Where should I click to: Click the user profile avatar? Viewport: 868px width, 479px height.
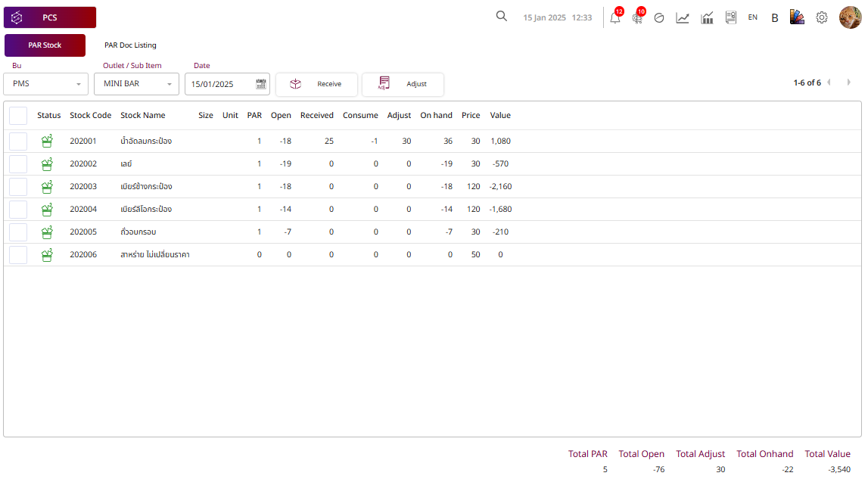click(x=850, y=17)
